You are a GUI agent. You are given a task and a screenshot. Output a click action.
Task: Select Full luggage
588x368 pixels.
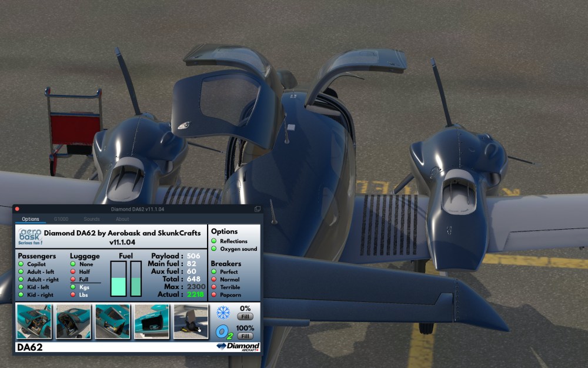73,279
